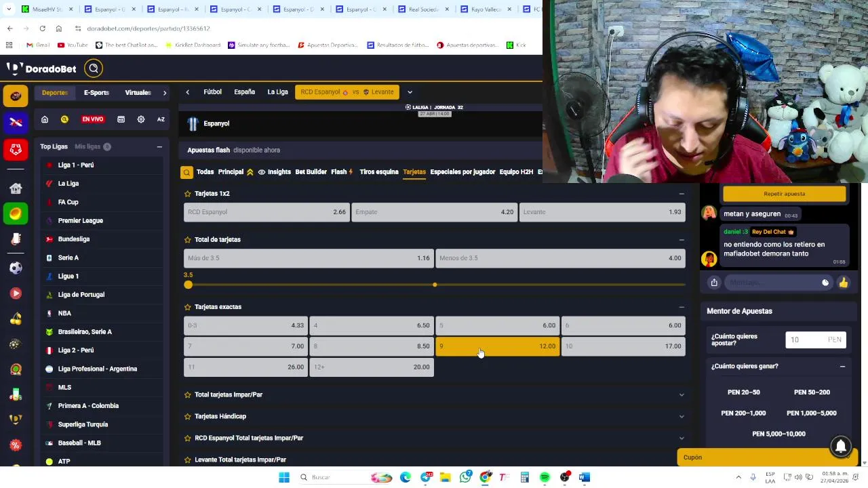Open WhatsApp from the taskbar
Viewport: 868px width, 488px height.
(x=465, y=477)
